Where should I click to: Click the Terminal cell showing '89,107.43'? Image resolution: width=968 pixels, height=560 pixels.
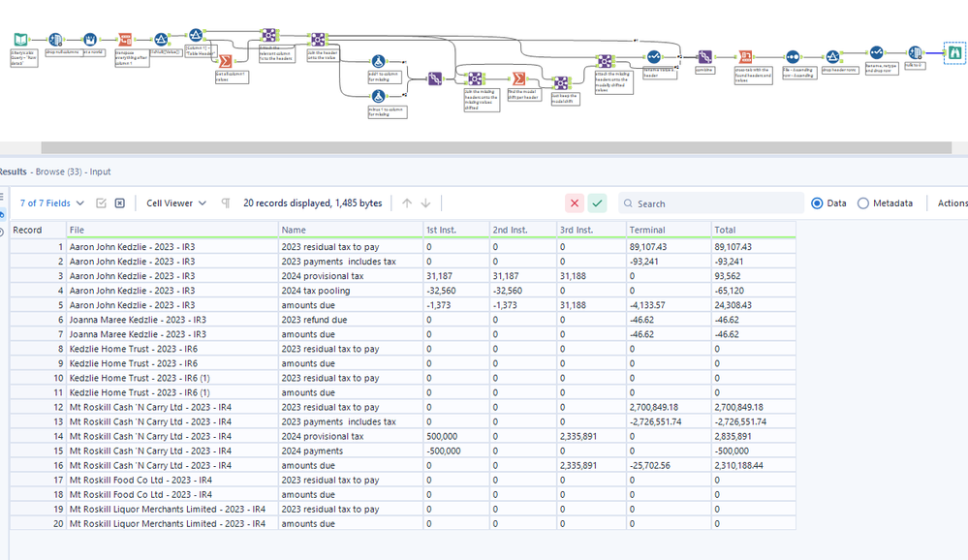click(x=669, y=247)
